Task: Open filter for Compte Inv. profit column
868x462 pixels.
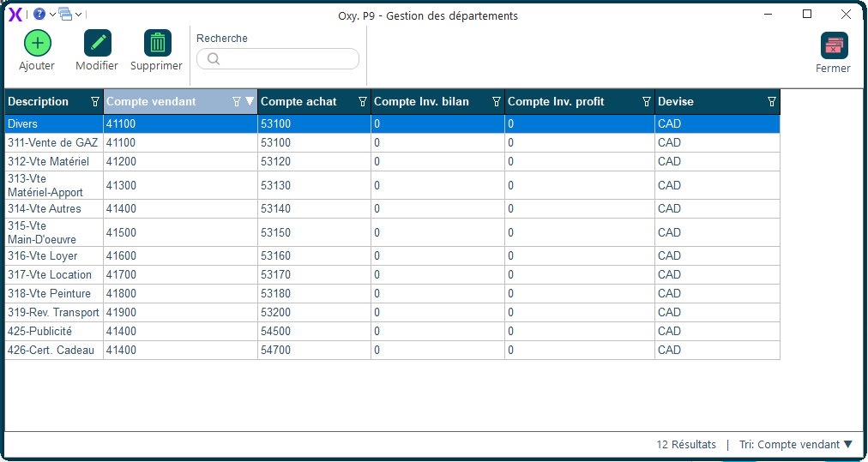Action: coord(647,102)
